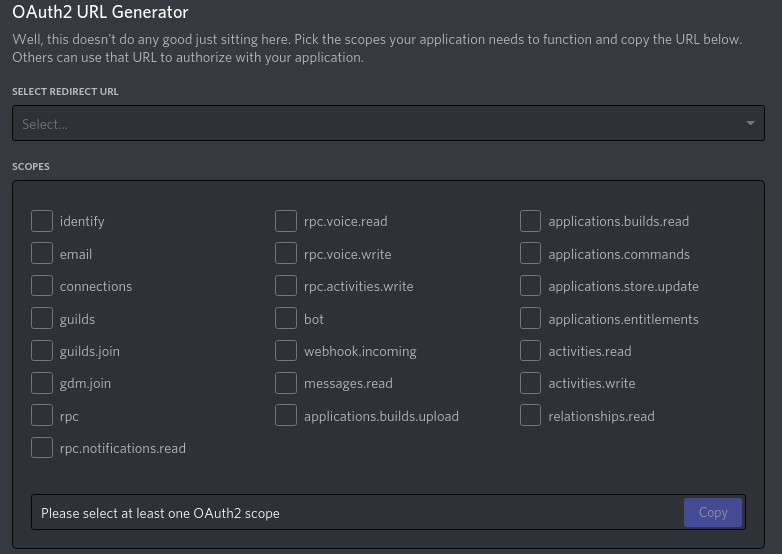This screenshot has width=782, height=554.
Task: Click the Copy button for generated URL
Action: 713,512
